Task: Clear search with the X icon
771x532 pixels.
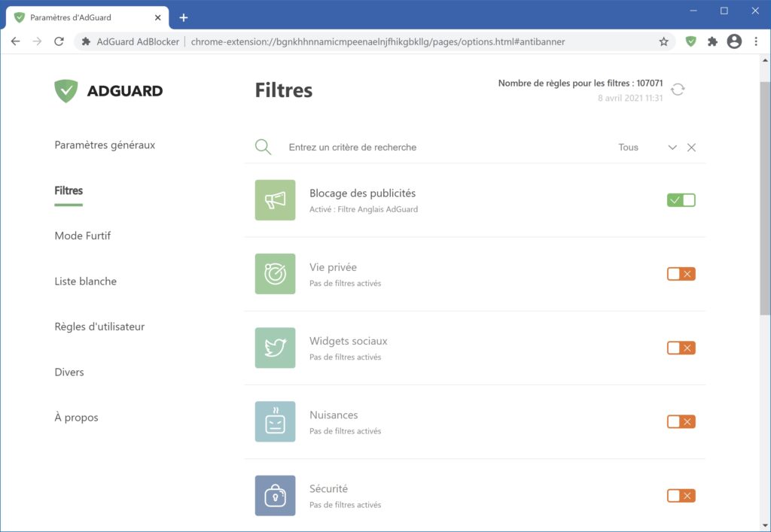Action: (x=691, y=147)
